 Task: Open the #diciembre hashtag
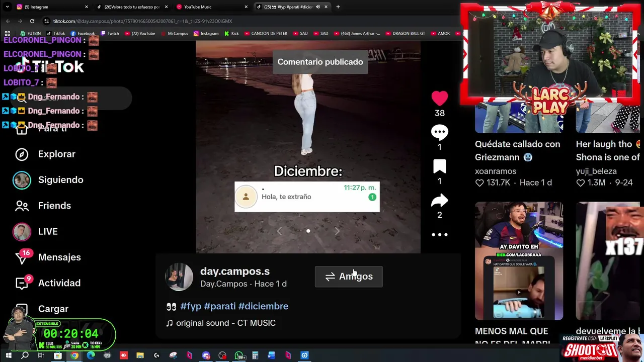point(263,306)
